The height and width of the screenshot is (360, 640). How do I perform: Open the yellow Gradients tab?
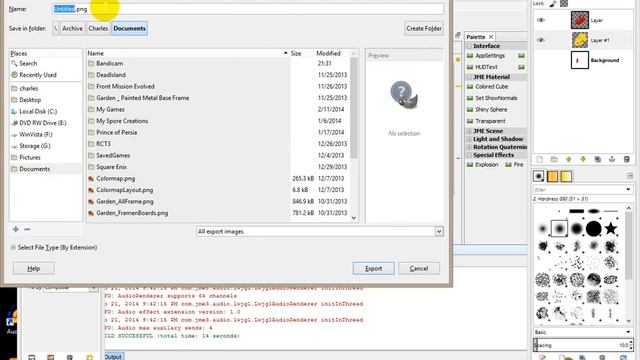click(x=566, y=176)
